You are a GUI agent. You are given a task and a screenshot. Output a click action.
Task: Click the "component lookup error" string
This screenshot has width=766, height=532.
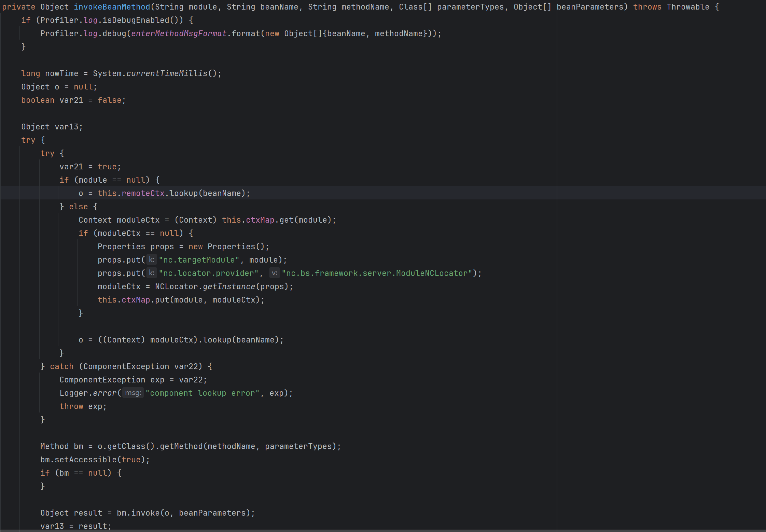(202, 393)
